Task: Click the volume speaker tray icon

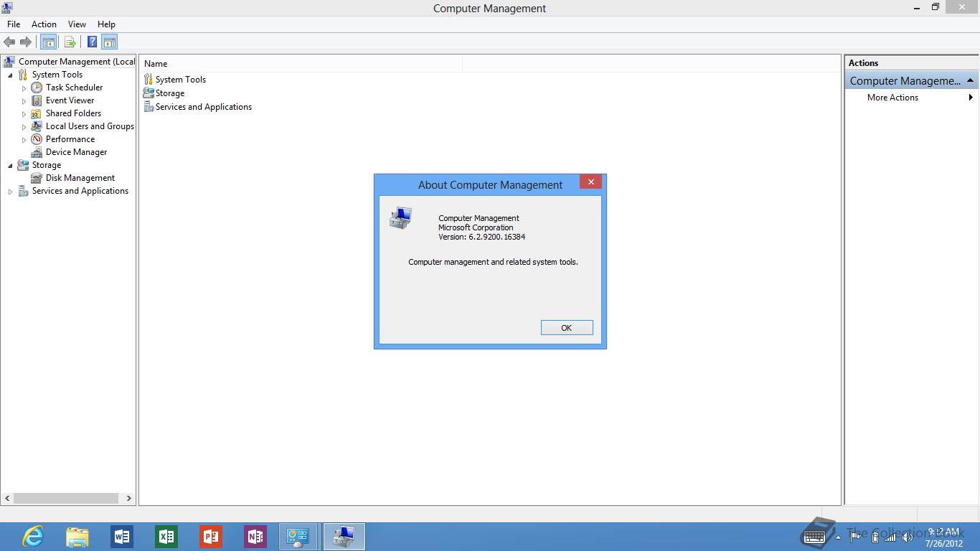Action: 908,537
